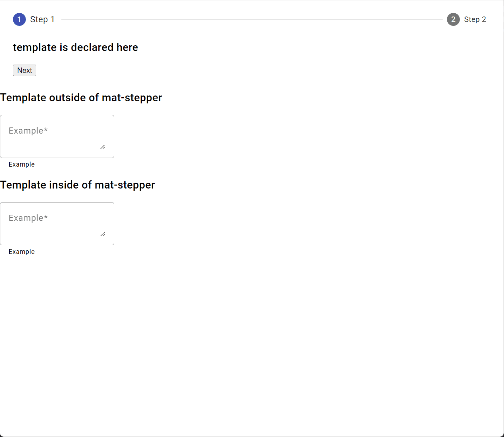Click the gray Step 2 number circle
This screenshot has height=437, width=504.
click(x=453, y=19)
